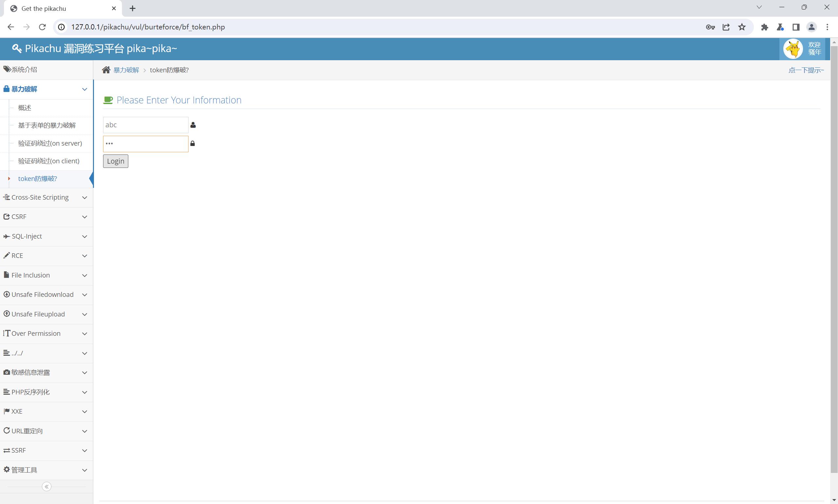The height and width of the screenshot is (504, 838).
Task: Click the Login button
Action: click(116, 161)
